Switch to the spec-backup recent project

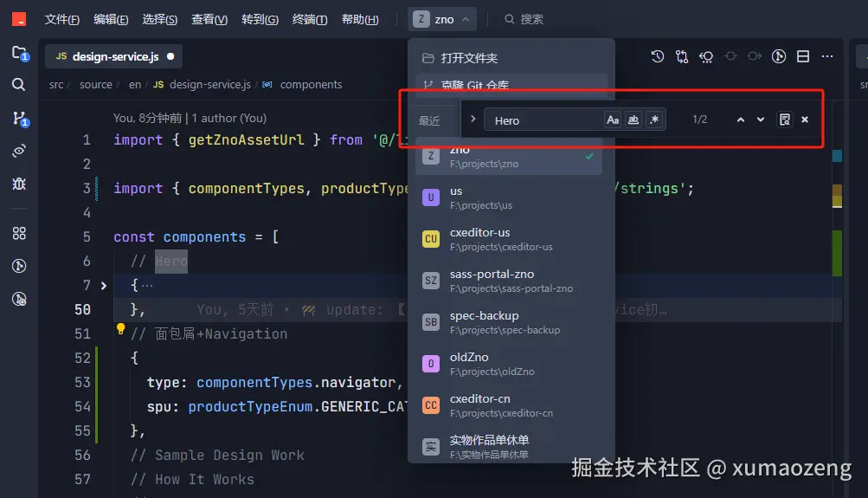tap(509, 322)
